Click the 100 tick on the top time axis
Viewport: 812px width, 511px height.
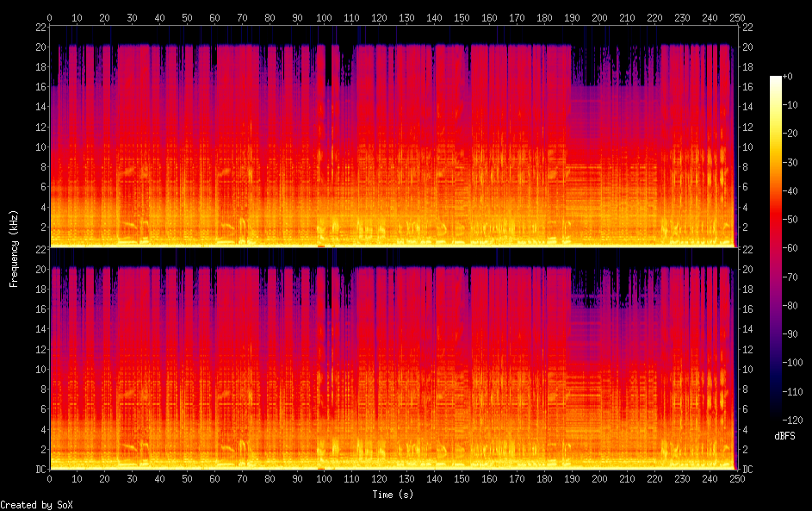pyautogui.click(x=324, y=17)
